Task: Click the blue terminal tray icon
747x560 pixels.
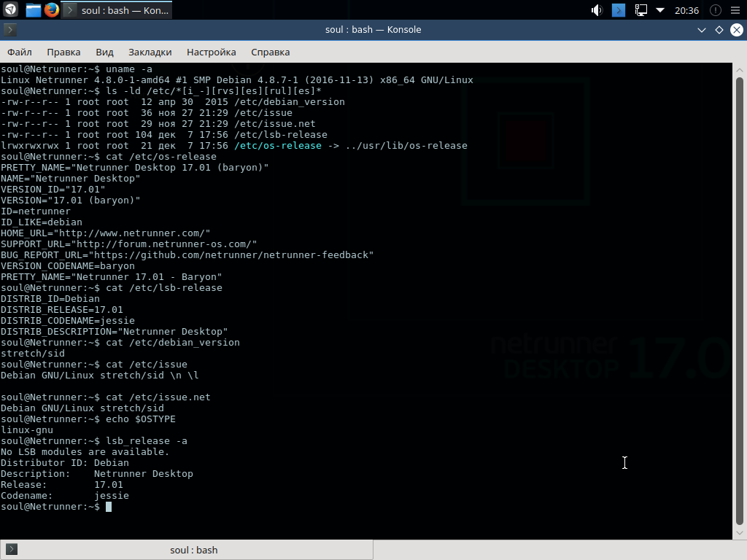Action: point(619,10)
